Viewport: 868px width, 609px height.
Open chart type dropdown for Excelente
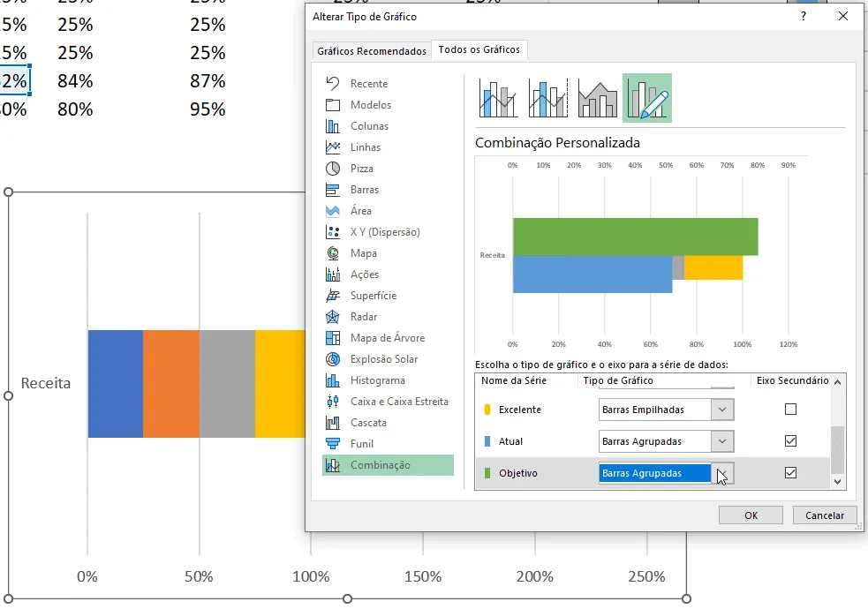point(722,410)
